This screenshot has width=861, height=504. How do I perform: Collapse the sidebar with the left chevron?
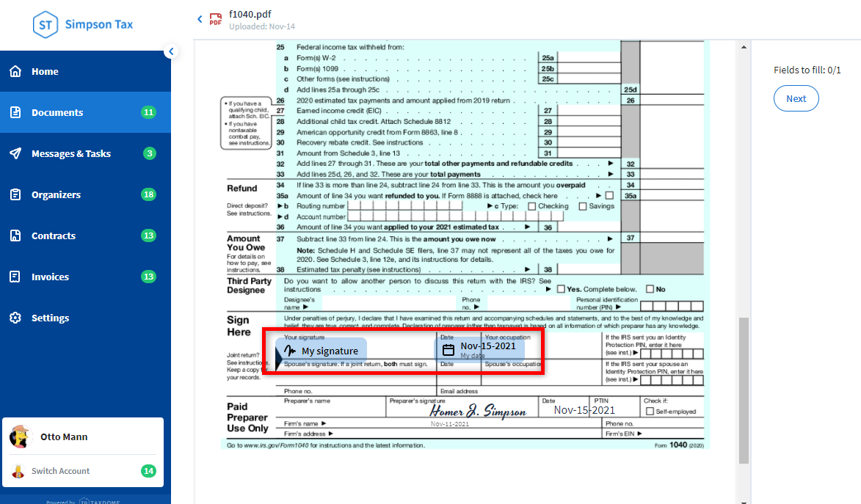[x=171, y=51]
